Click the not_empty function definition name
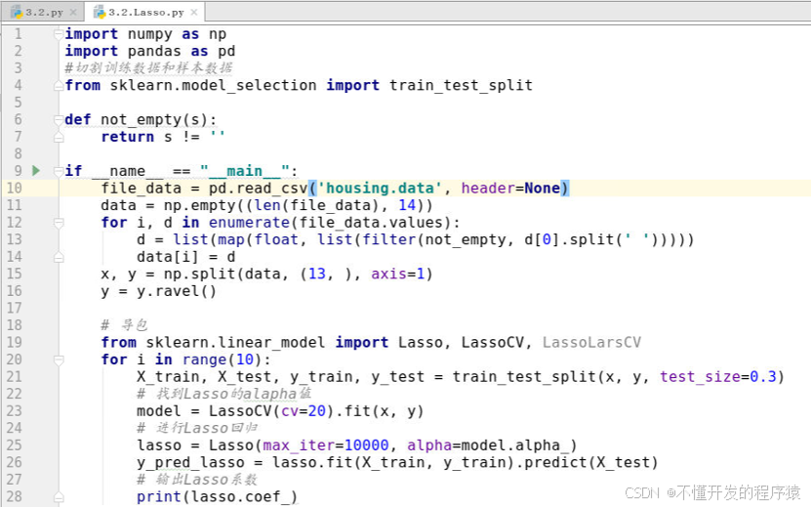The width and height of the screenshot is (812, 508). 140,120
